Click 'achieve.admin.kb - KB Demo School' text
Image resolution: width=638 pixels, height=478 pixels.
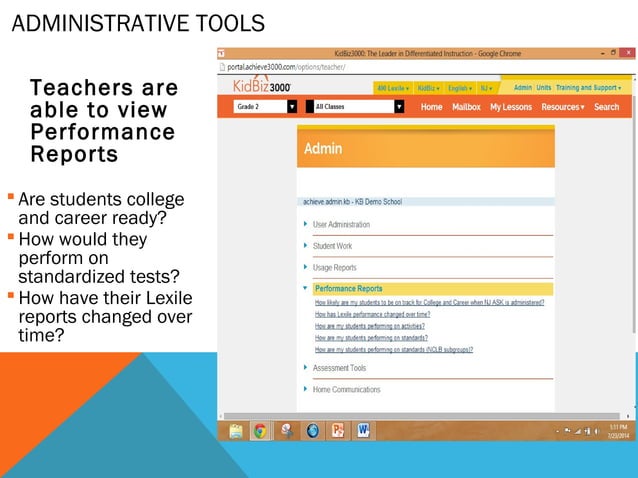coord(352,202)
